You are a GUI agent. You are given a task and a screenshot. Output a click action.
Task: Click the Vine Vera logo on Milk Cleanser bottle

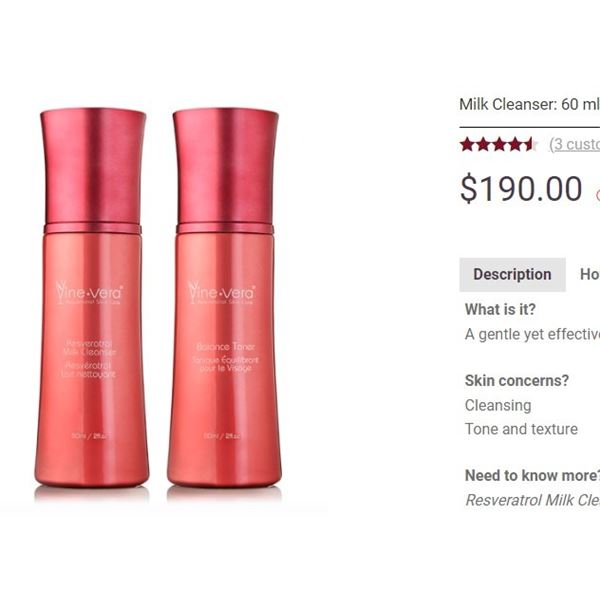point(89,293)
